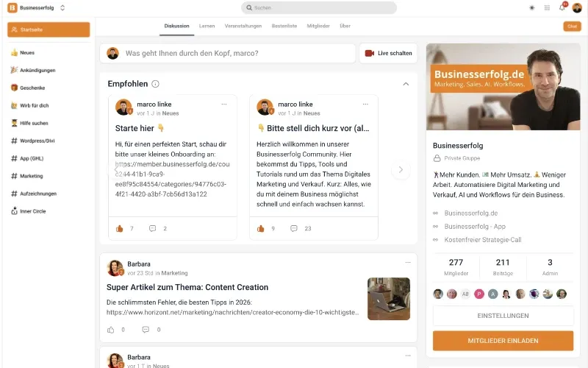This screenshot has width=588, height=368.
Task: Open the article thumbnail in Barbara's post
Action: coord(388,298)
